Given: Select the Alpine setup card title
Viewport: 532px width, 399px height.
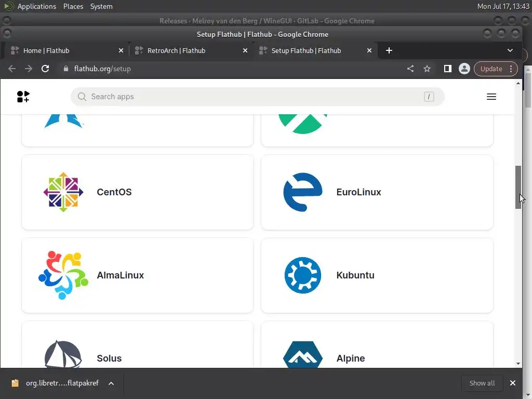Looking at the screenshot, I should 351,358.
